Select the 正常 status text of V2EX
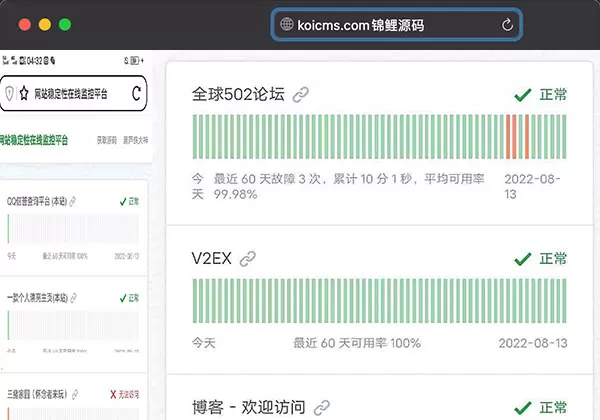 [553, 259]
